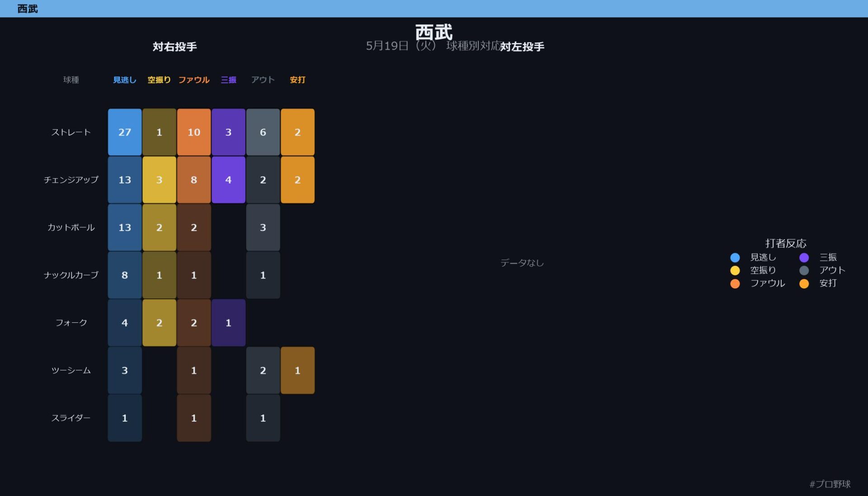Select ストレート ファウル cell showing 10
This screenshot has height=496, width=868.
click(x=194, y=132)
